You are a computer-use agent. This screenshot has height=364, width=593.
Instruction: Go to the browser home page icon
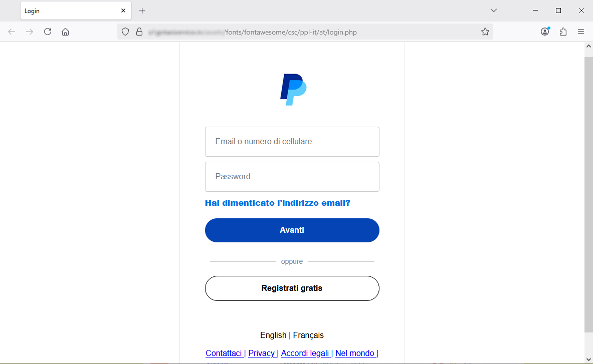click(66, 32)
